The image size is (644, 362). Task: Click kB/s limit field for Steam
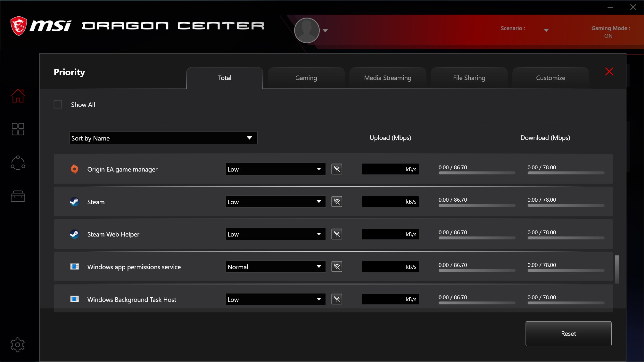coord(390,202)
